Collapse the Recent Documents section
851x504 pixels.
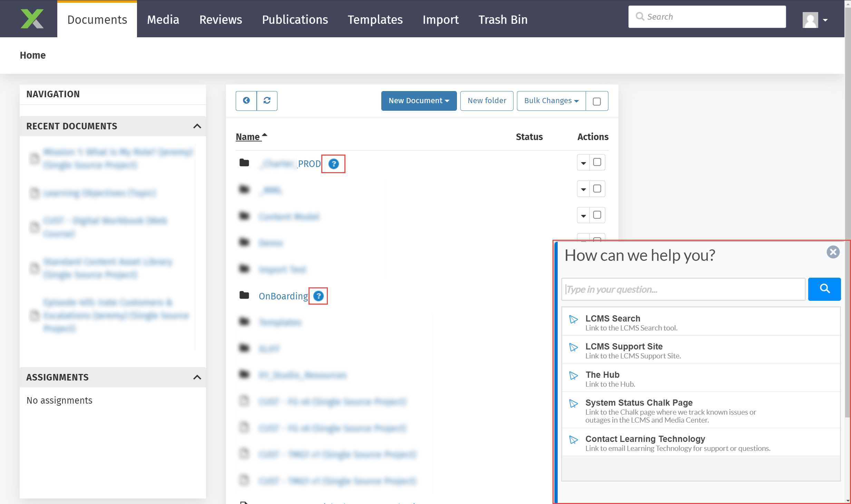197,126
